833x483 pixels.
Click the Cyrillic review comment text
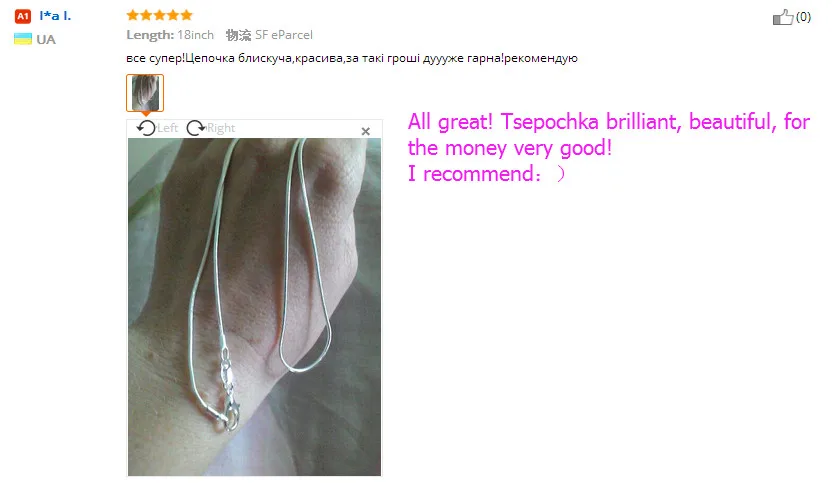(x=352, y=58)
